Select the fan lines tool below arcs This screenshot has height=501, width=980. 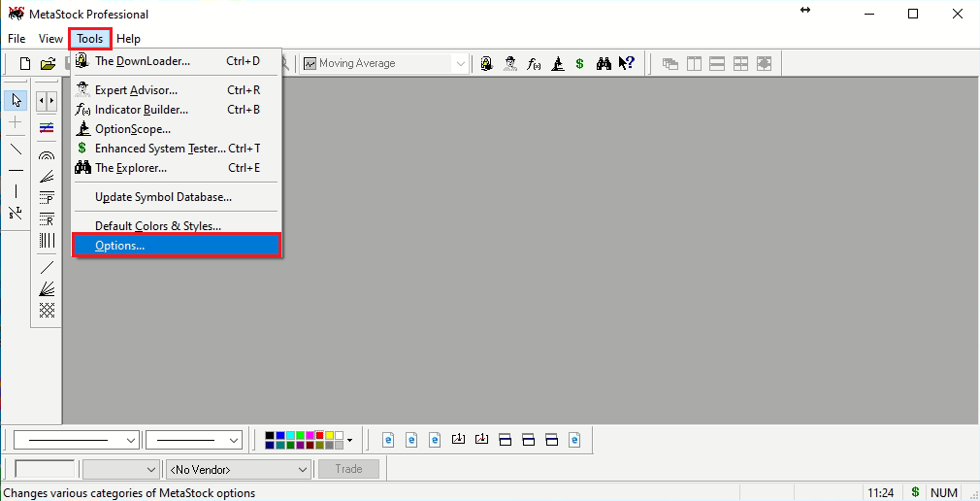47,177
